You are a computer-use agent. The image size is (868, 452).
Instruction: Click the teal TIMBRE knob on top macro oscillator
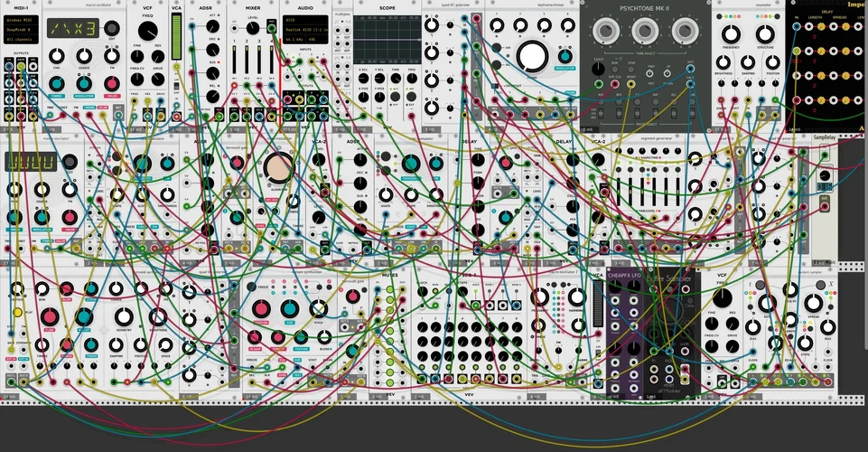pyautogui.click(x=57, y=84)
